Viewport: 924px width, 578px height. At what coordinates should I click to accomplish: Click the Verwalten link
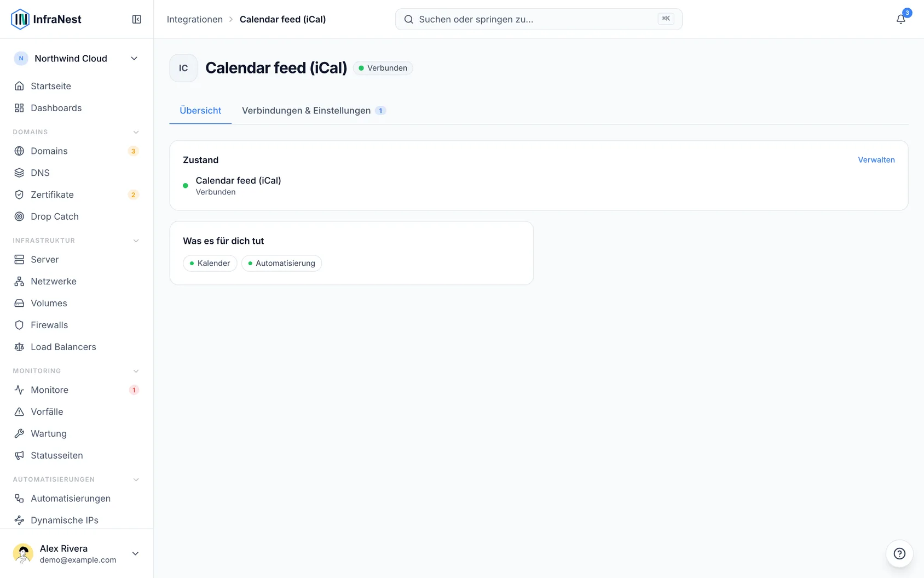click(x=876, y=160)
